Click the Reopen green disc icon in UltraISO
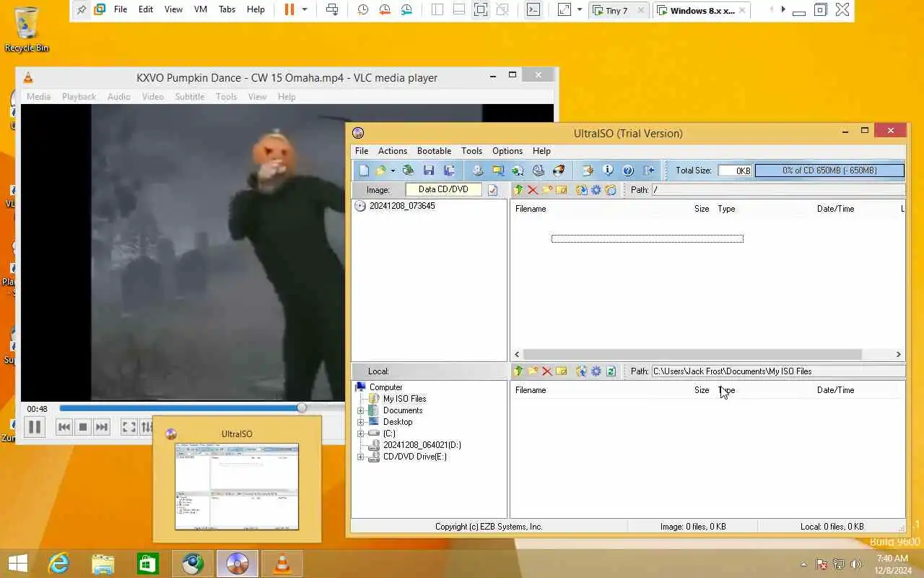Image resolution: width=924 pixels, height=578 pixels. pos(409,171)
